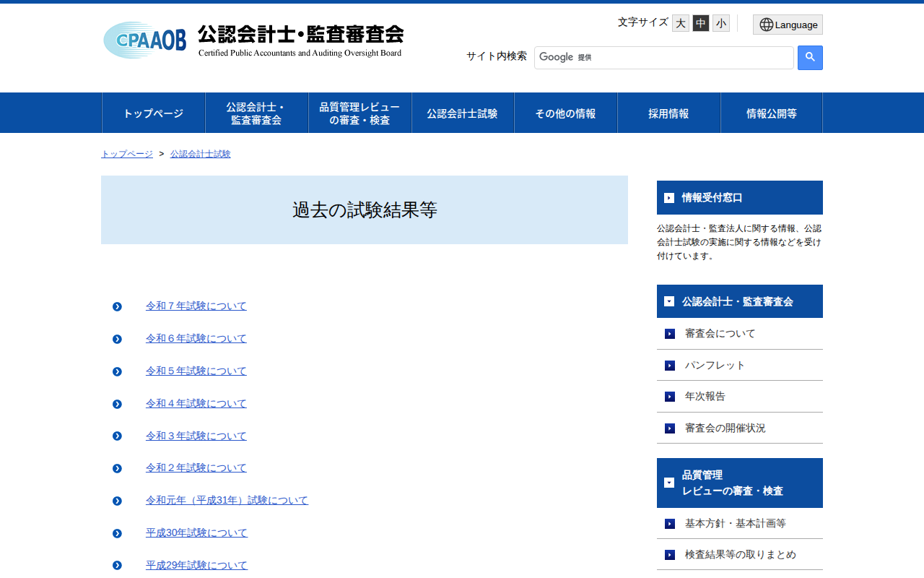Click the arrow bullet beside 令和３年試験について
Viewport: 924px width, 578px height.
[117, 436]
